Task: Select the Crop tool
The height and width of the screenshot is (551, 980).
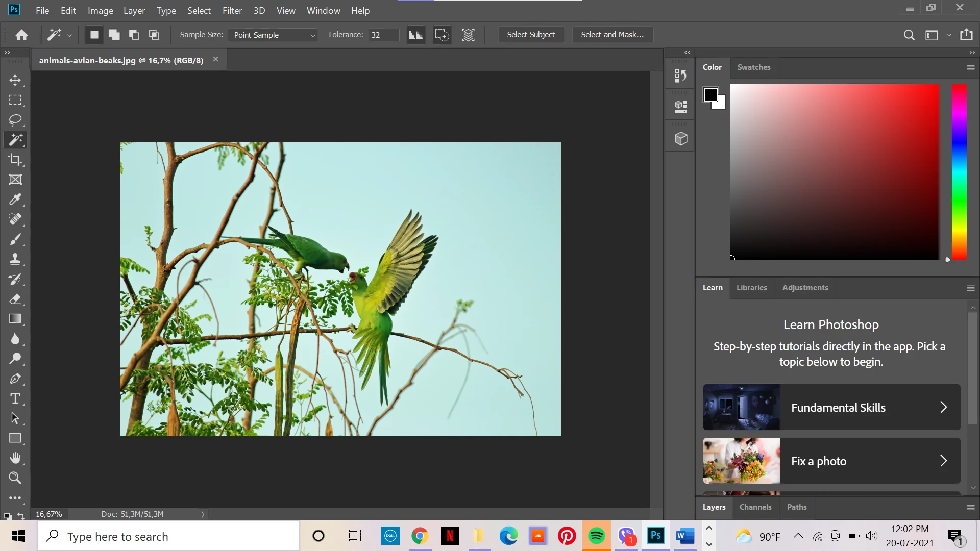Action: point(15,160)
